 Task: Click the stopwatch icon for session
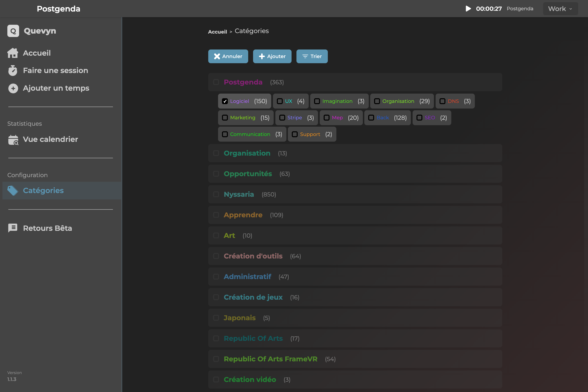click(x=13, y=71)
